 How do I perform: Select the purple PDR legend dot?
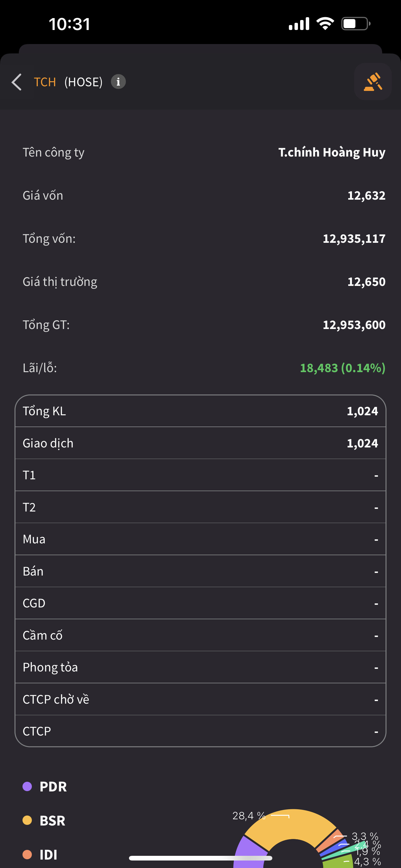pyautogui.click(x=27, y=786)
